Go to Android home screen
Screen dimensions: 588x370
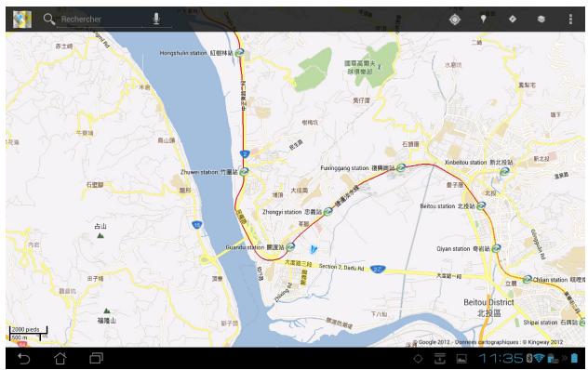(x=60, y=358)
